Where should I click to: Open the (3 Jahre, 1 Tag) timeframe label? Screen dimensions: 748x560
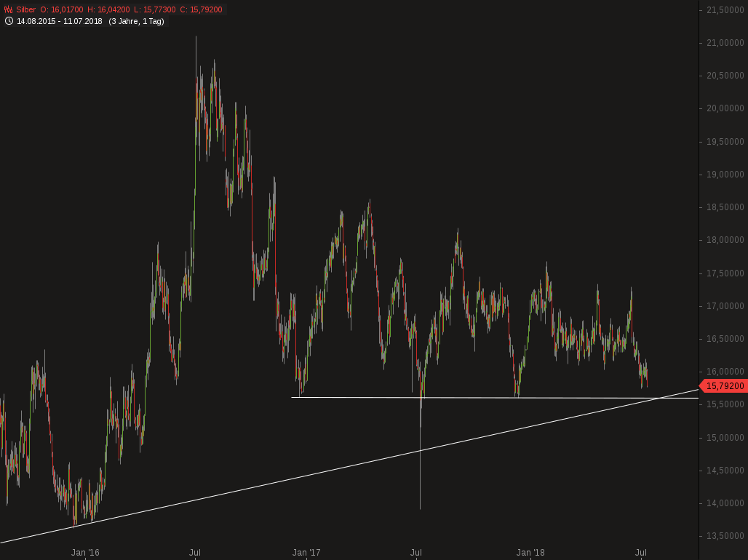136,21
